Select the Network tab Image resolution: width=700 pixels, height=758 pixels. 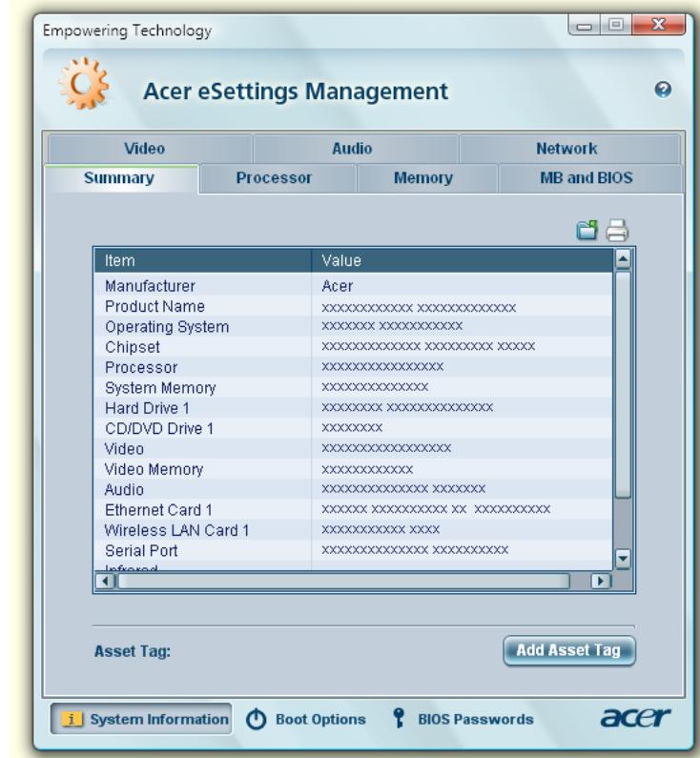click(569, 149)
